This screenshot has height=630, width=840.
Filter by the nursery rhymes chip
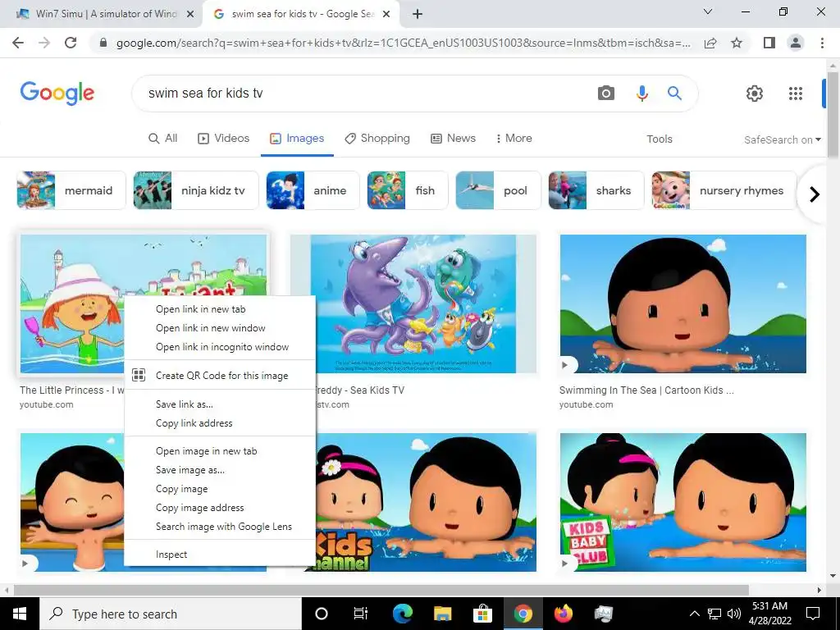click(x=724, y=190)
